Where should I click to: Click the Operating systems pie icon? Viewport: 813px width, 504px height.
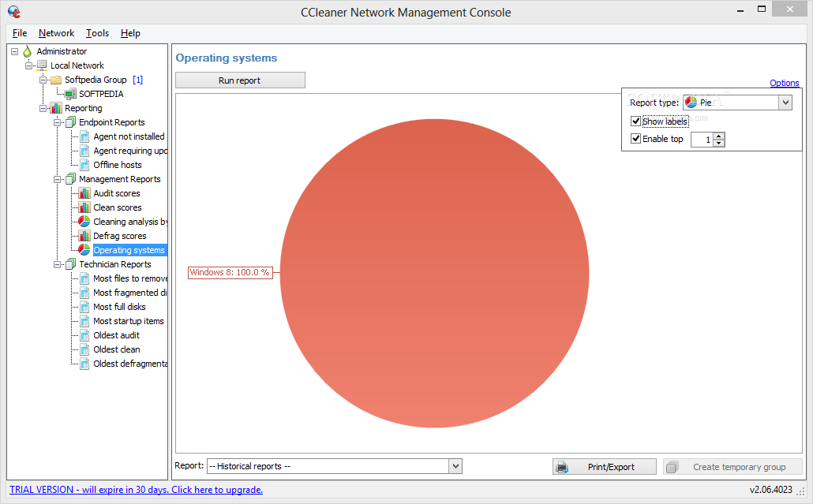point(84,250)
